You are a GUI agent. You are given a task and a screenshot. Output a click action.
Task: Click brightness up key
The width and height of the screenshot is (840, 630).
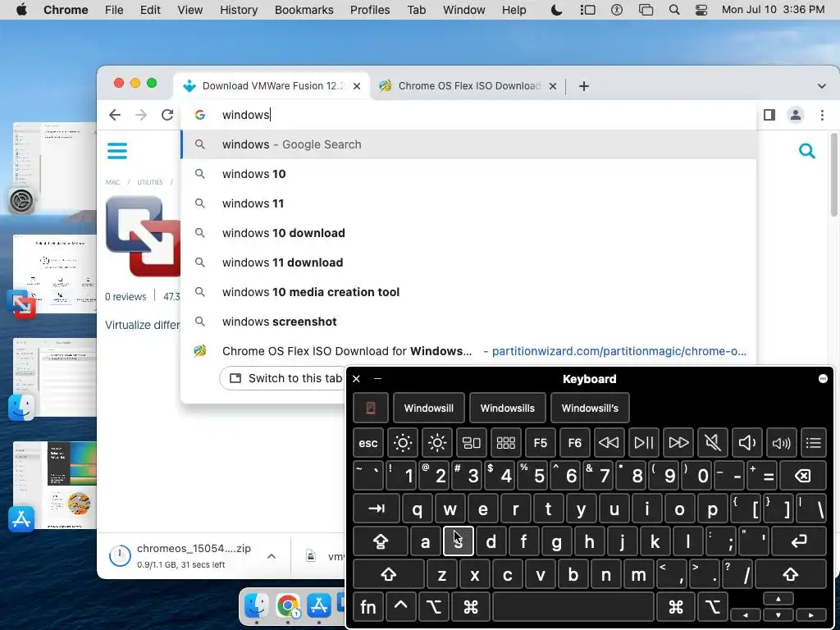coord(436,443)
